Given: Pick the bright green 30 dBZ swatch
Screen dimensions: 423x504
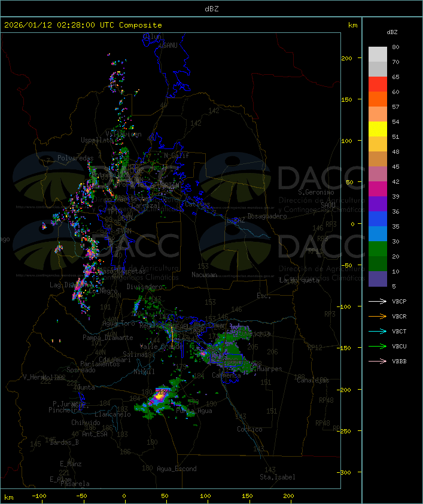Looking at the screenshot, I should (378, 248).
